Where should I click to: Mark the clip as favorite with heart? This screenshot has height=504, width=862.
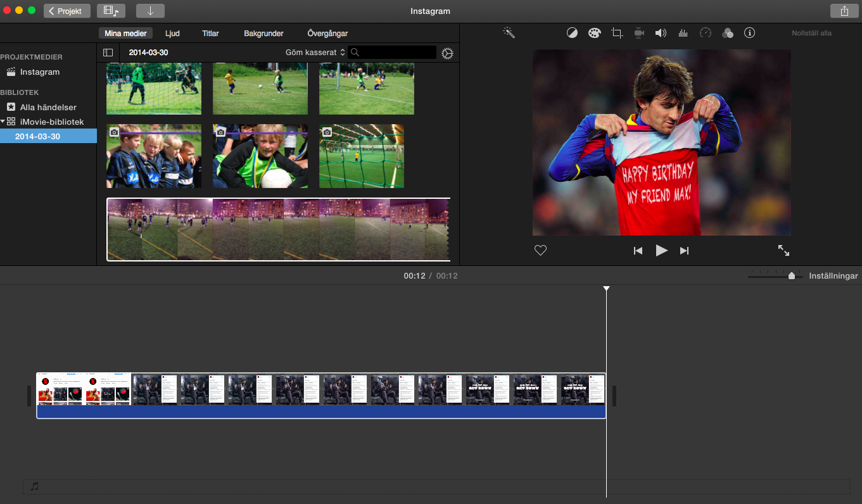540,251
